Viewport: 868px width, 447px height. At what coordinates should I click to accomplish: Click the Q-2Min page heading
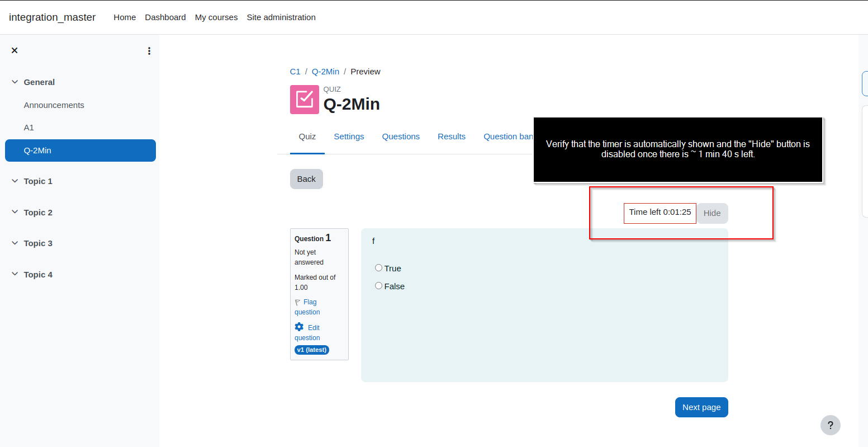352,104
